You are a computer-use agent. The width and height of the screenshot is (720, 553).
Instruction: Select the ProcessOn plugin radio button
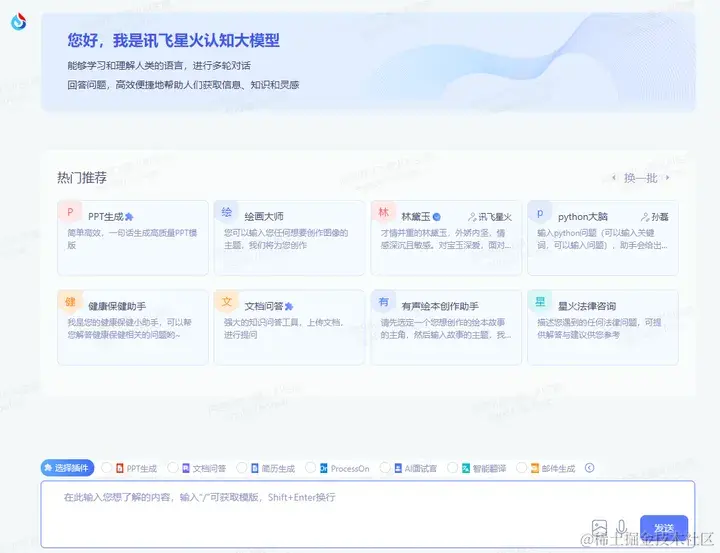[x=310, y=468]
